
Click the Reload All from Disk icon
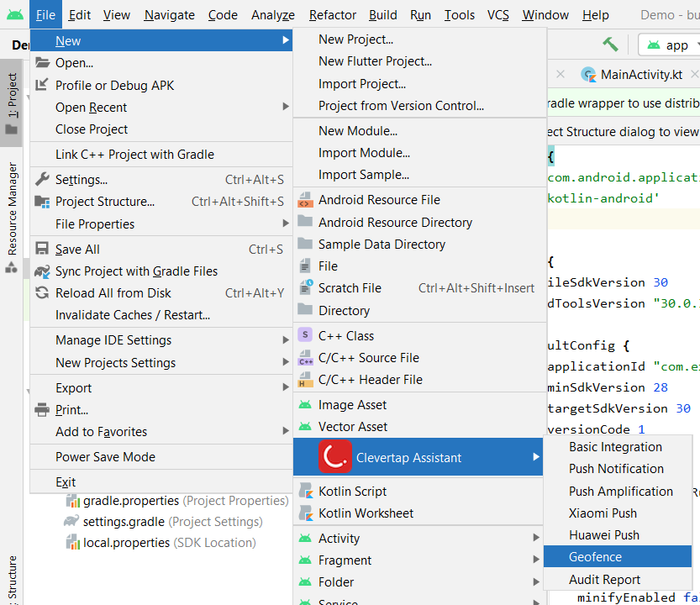[x=42, y=293]
